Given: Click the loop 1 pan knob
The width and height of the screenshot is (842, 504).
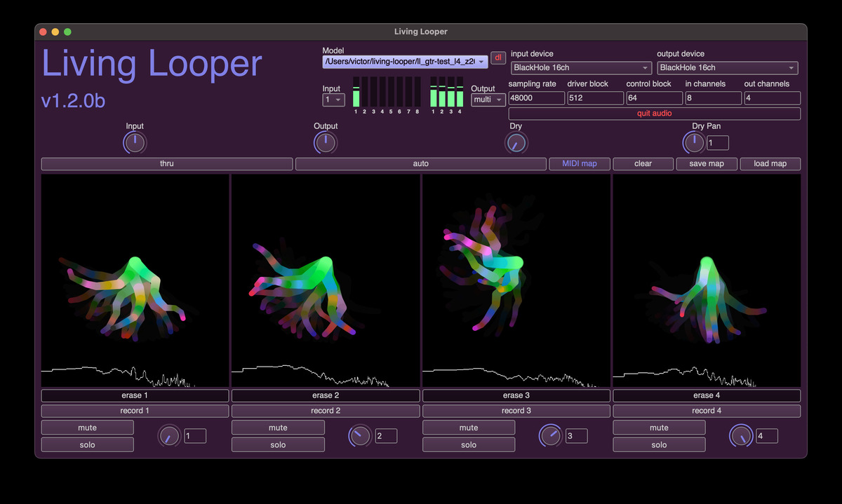Looking at the screenshot, I should tap(169, 436).
